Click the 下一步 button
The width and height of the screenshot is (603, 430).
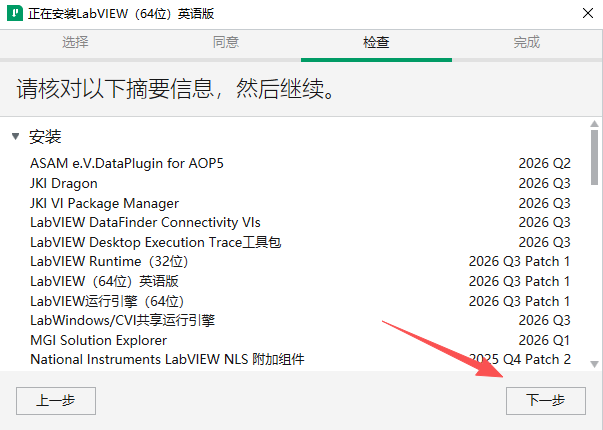[x=546, y=401]
